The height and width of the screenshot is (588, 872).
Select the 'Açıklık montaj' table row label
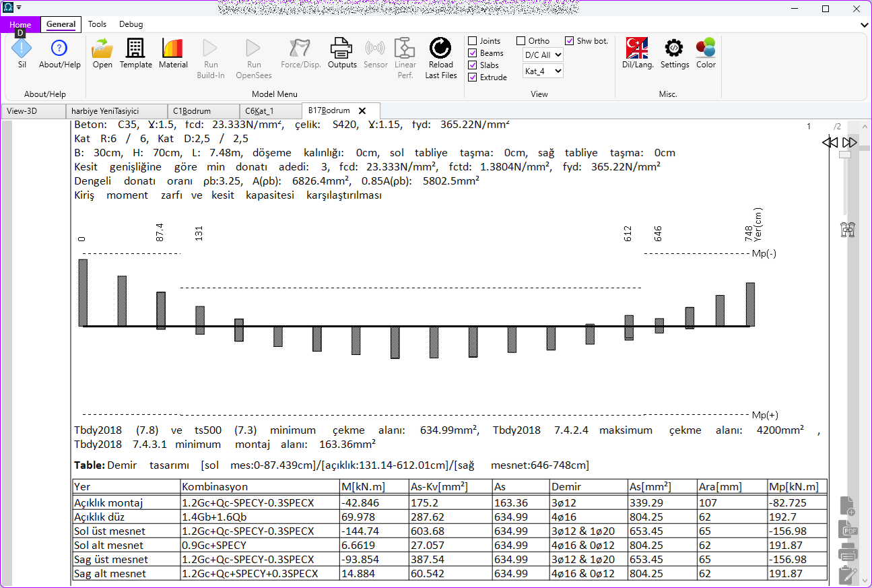pyautogui.click(x=108, y=502)
